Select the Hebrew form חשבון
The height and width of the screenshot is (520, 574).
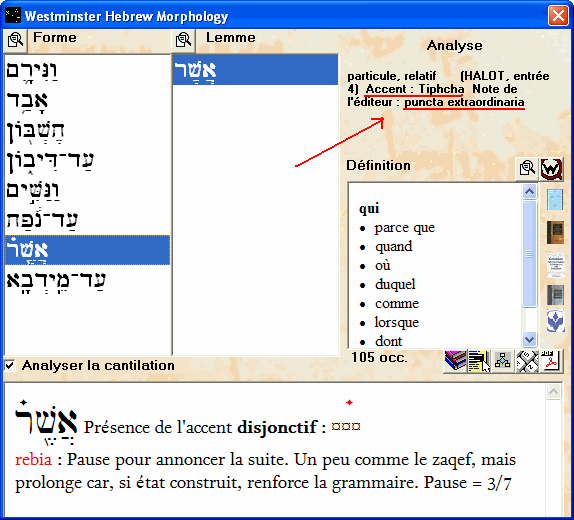(x=36, y=131)
